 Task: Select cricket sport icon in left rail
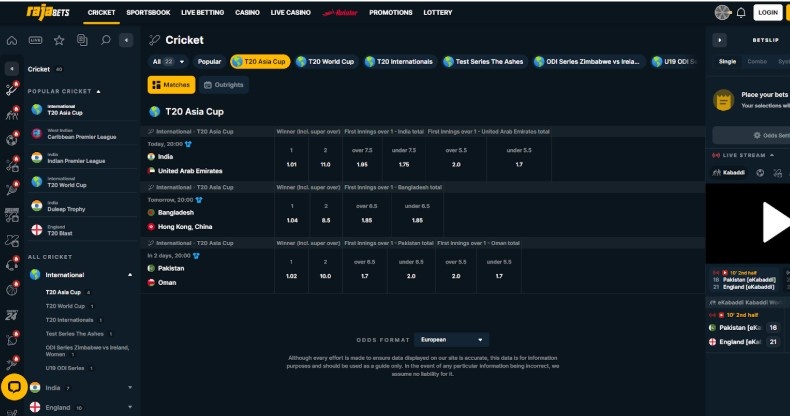point(12,90)
